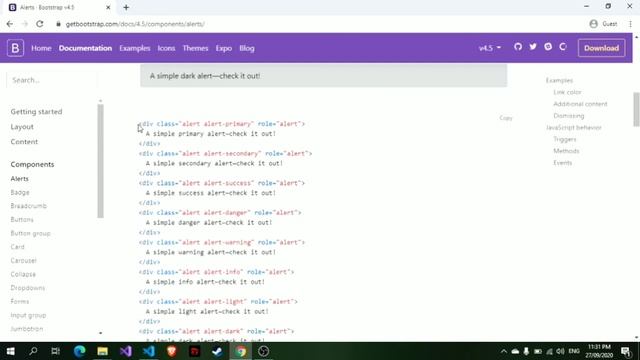Open Expo in navbar
The image size is (640, 360).
click(224, 48)
